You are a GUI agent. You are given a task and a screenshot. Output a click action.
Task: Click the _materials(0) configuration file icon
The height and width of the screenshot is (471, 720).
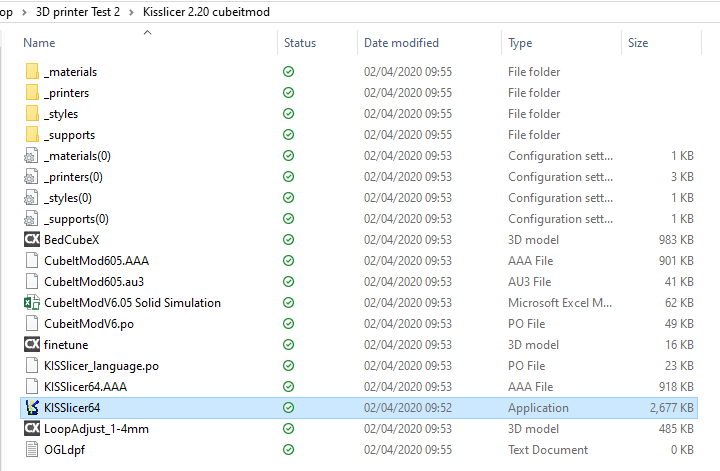point(31,156)
